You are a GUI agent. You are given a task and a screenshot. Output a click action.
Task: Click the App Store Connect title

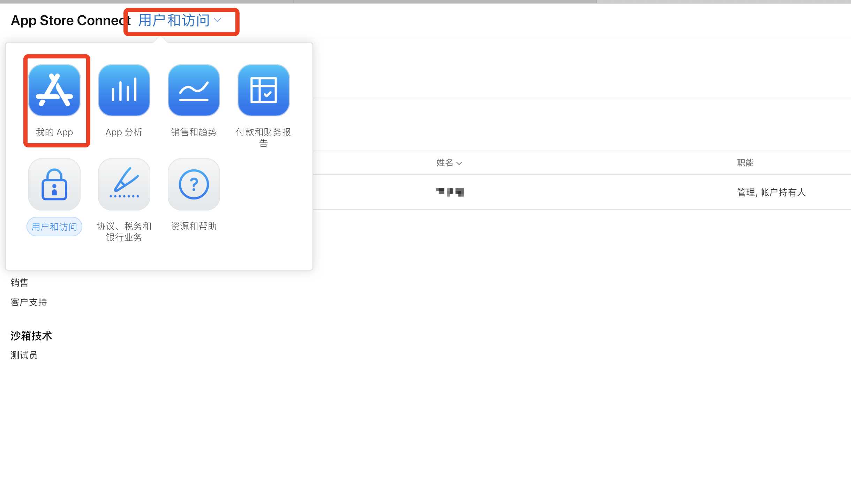(x=71, y=21)
